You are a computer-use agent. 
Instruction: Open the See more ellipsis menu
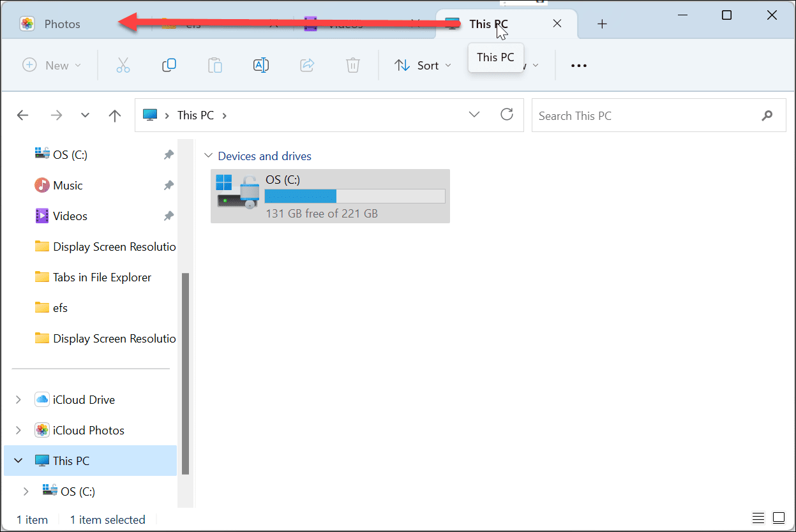pyautogui.click(x=579, y=65)
